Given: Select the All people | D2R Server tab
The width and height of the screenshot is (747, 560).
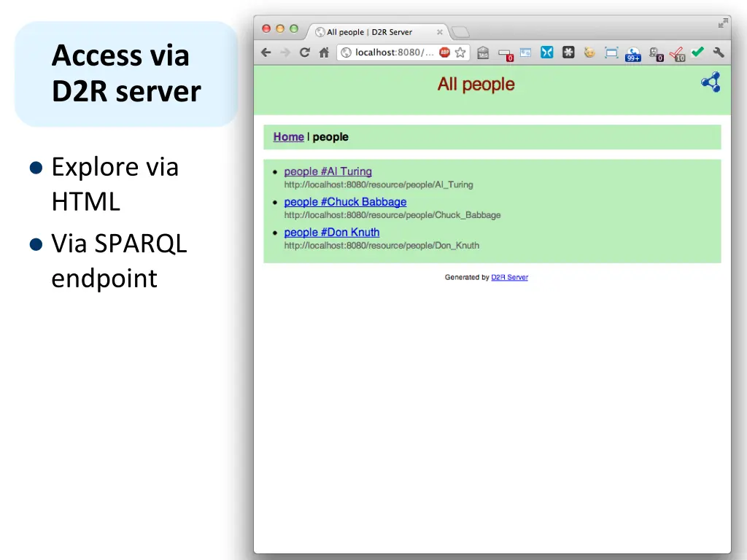Looking at the screenshot, I should (372, 32).
